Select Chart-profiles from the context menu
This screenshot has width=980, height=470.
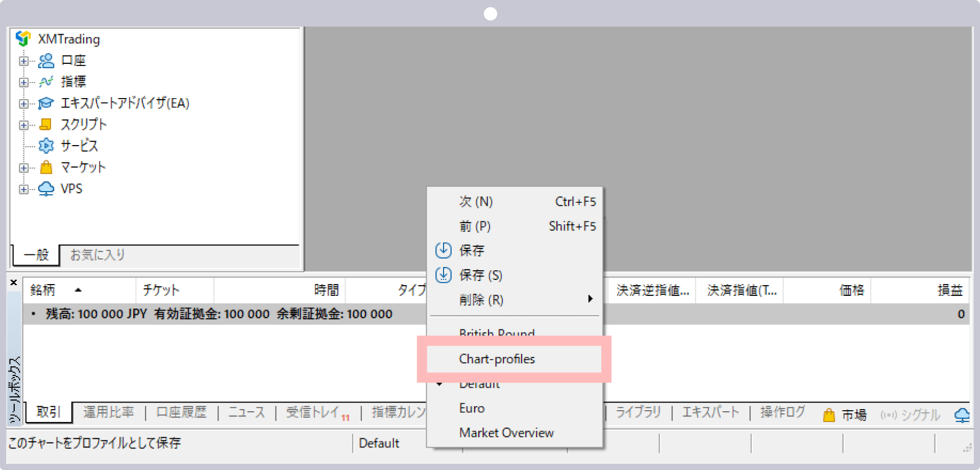point(497,359)
